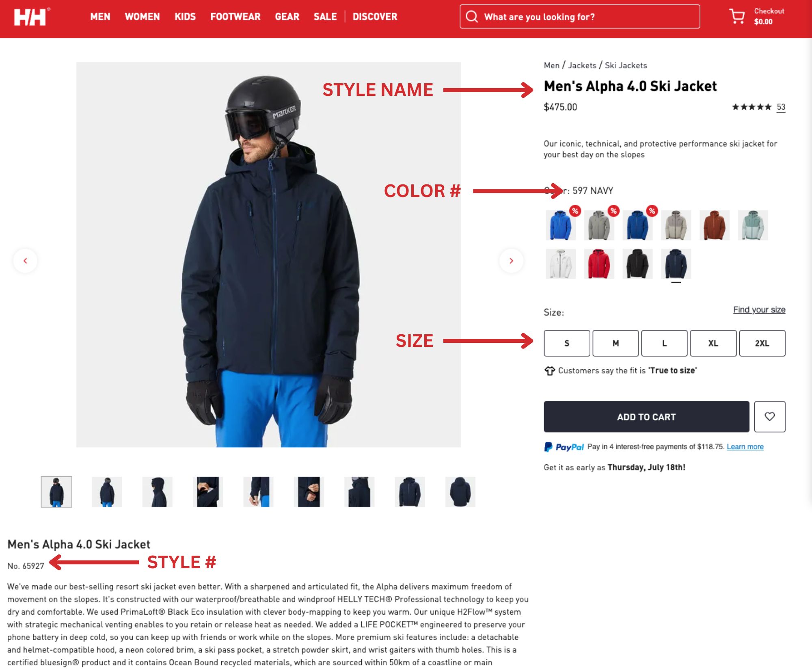Select size XL
This screenshot has width=812, height=669.
[713, 343]
